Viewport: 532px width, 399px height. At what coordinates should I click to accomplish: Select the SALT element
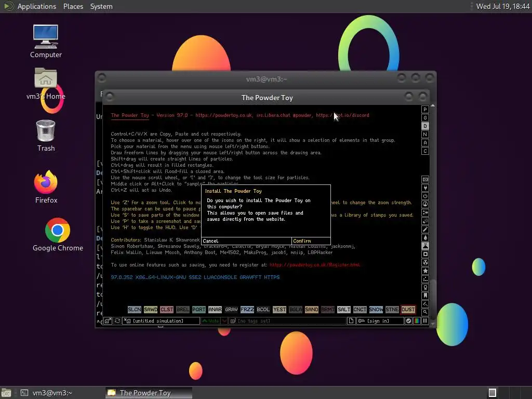pyautogui.click(x=344, y=310)
